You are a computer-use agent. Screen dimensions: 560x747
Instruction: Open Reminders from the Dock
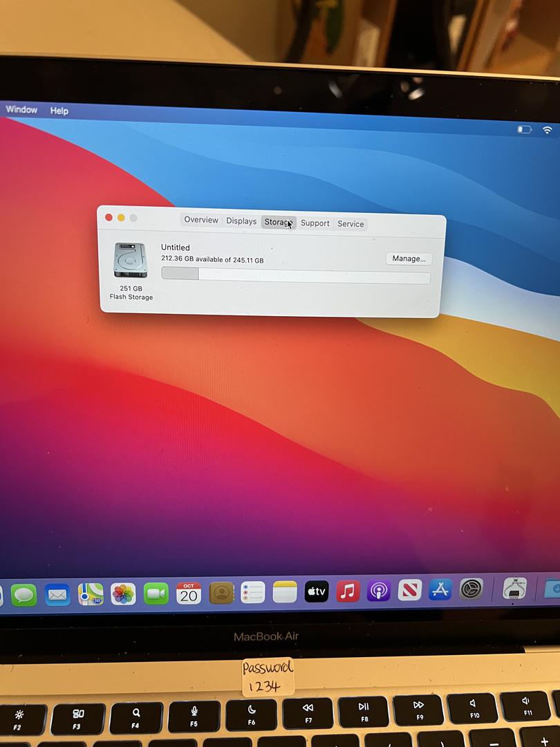253,592
